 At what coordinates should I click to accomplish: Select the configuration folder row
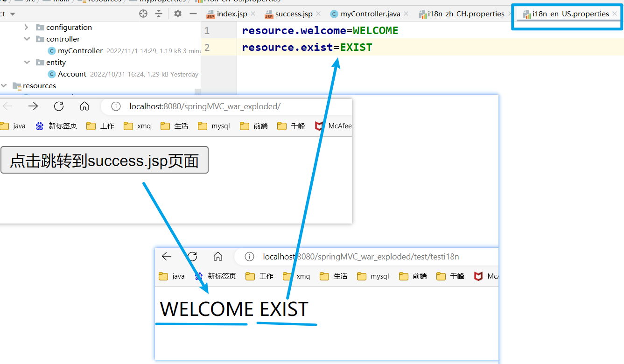tap(64, 28)
